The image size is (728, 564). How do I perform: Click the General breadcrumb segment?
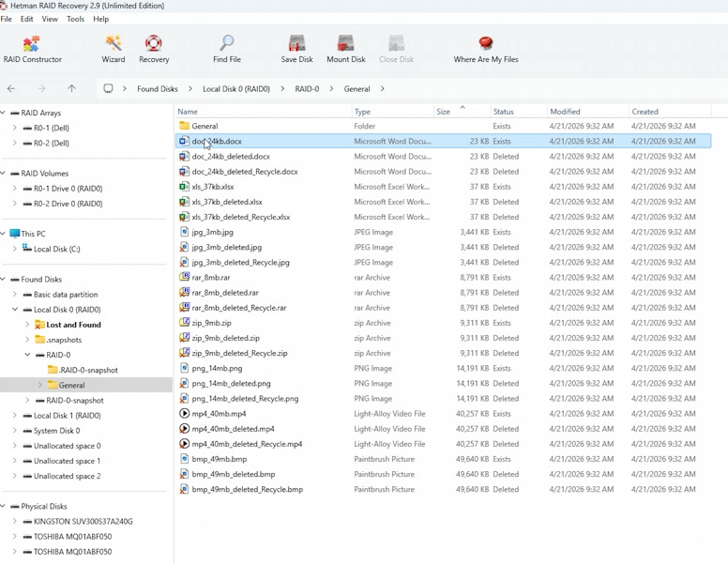point(356,89)
